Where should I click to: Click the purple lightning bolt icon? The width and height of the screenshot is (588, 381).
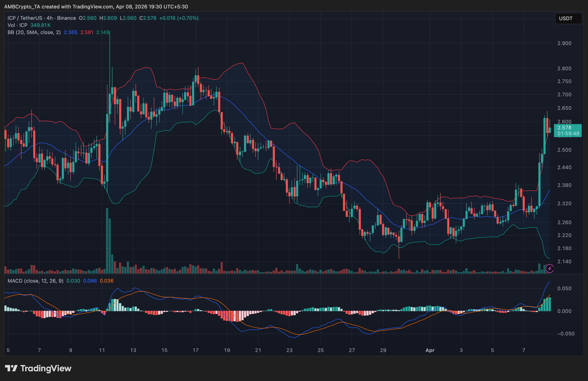click(550, 268)
